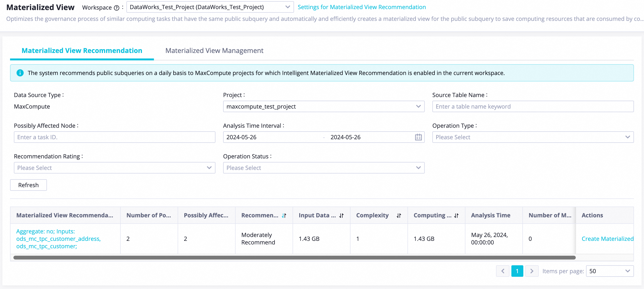
Task: Expand the Project maxcompute_test_project dropdown
Action: pos(323,106)
